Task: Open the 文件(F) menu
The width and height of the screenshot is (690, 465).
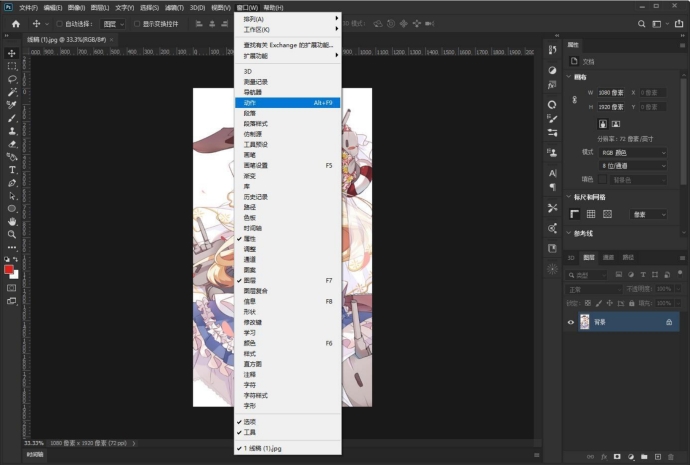Action: point(29,7)
